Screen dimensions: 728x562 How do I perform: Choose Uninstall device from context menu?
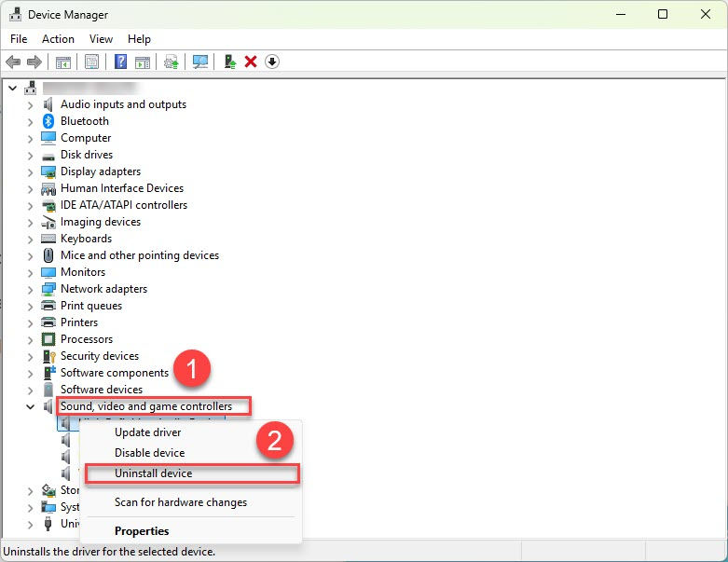[x=154, y=473]
